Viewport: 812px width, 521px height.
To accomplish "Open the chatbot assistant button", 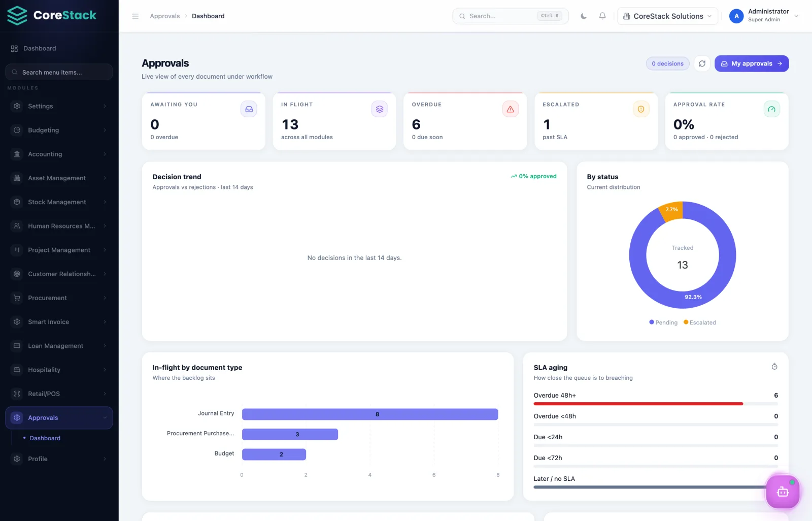I will click(783, 492).
